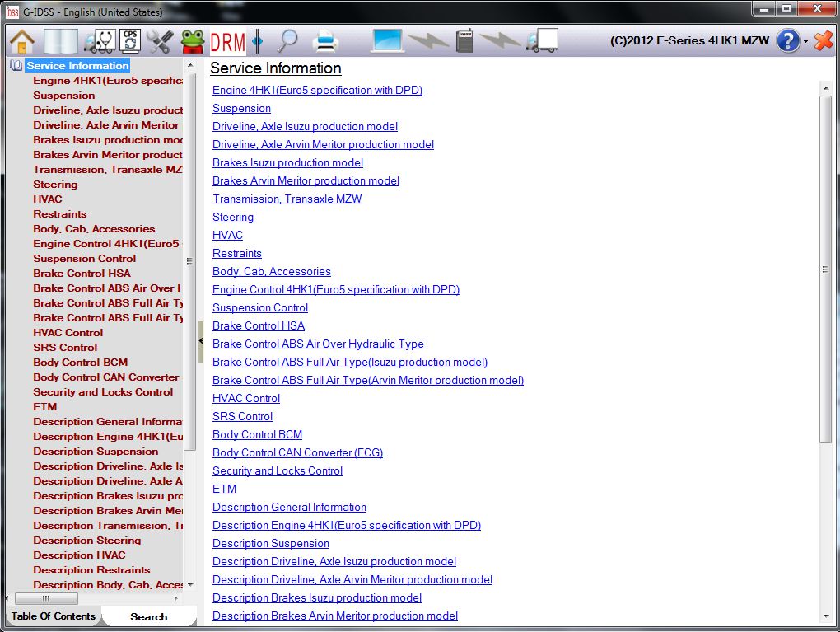Switch to the Table Of Contents tab
Viewport: 840px width, 632px height.
pos(53,616)
